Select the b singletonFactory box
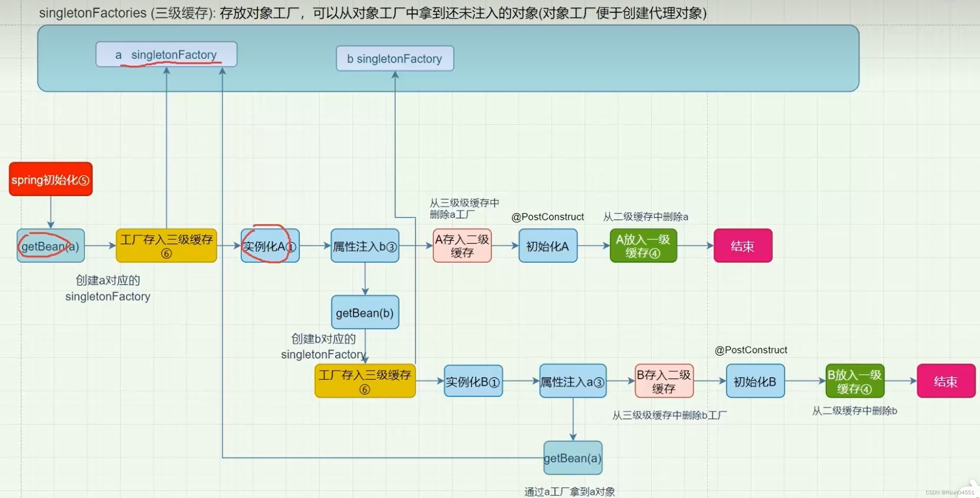 395,59
